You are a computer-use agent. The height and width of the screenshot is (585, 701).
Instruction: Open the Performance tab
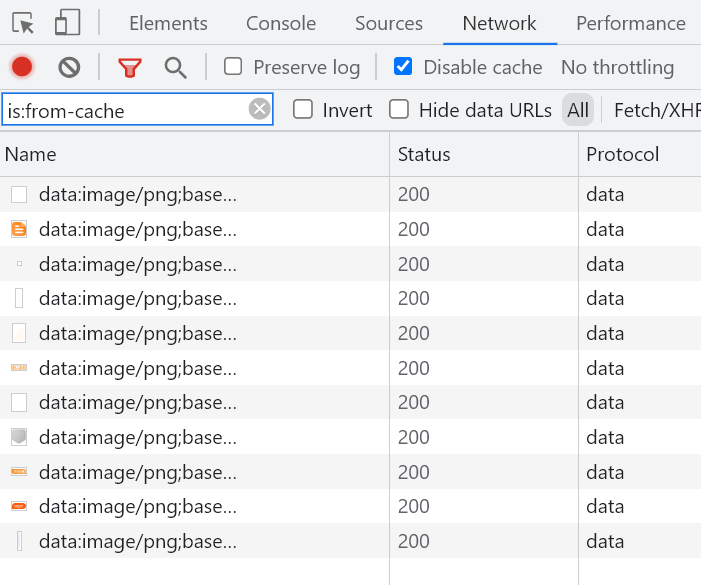[631, 23]
